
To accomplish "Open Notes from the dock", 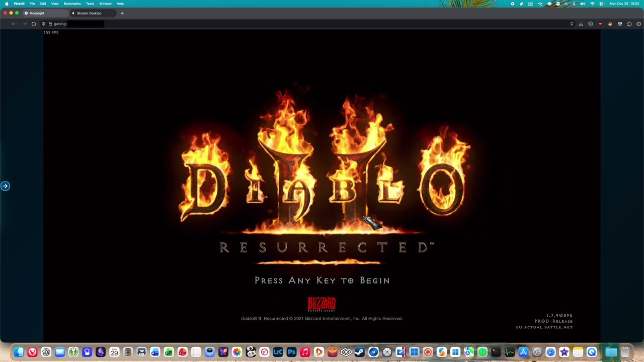I will pyautogui.click(x=578, y=352).
